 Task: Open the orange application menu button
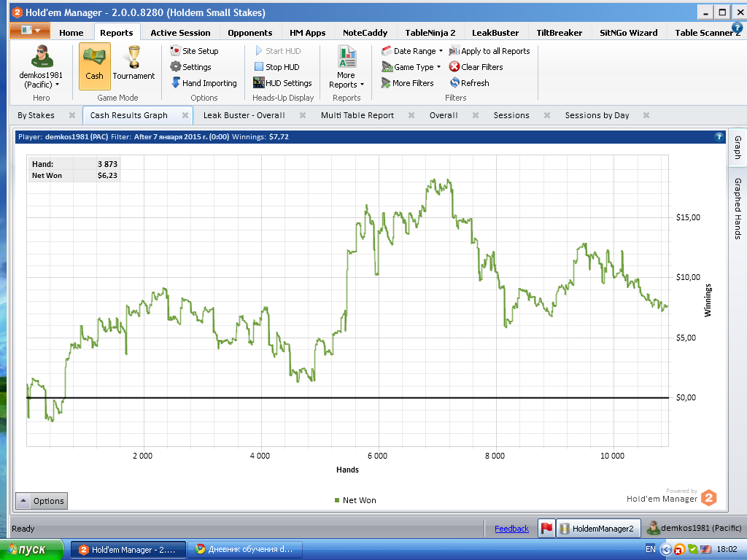29,31
